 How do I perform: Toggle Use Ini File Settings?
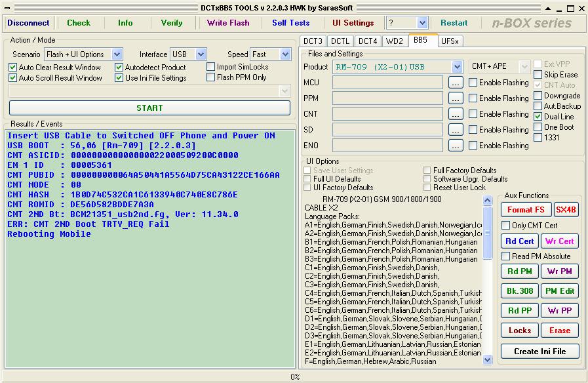119,78
